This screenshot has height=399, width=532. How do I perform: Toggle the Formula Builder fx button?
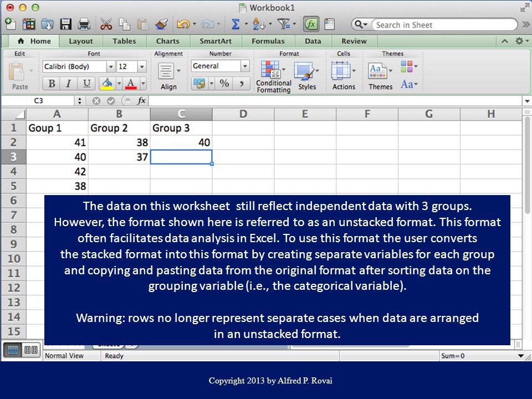coord(311,24)
